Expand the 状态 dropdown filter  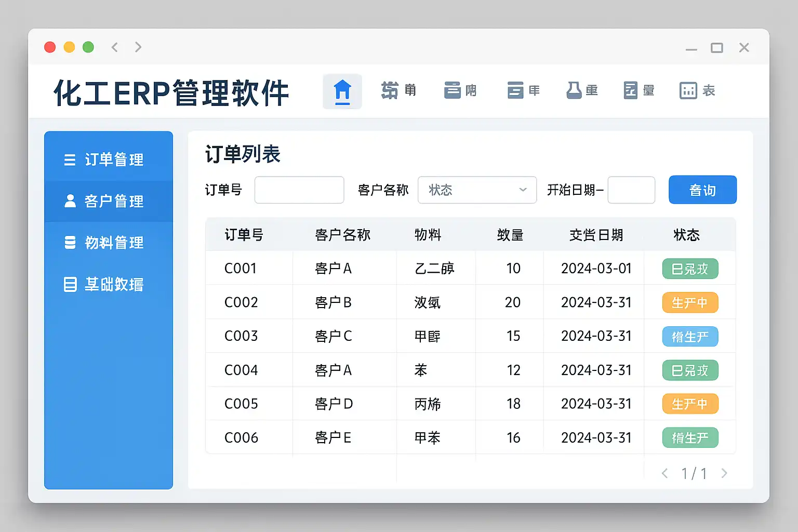click(477, 190)
